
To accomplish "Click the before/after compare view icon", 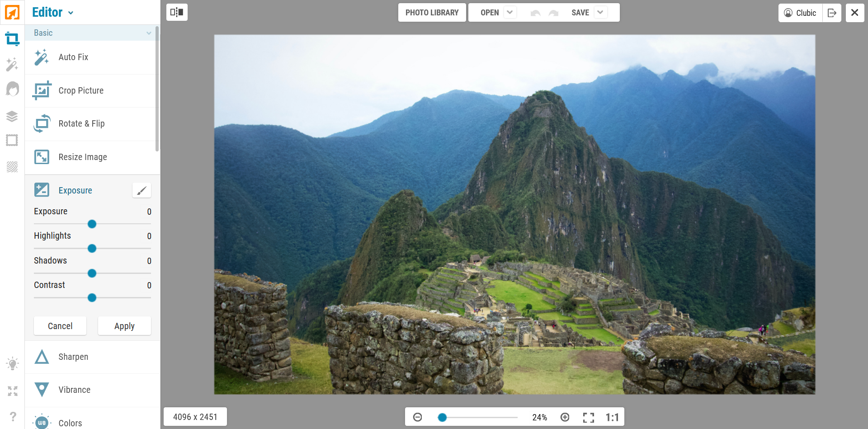I will [x=177, y=12].
